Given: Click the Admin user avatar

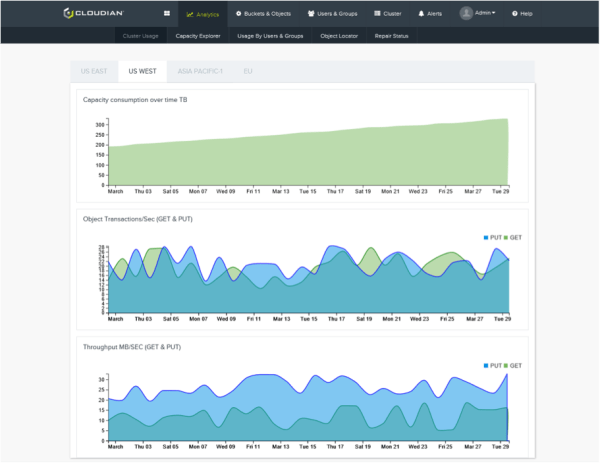Looking at the screenshot, I should [x=467, y=13].
